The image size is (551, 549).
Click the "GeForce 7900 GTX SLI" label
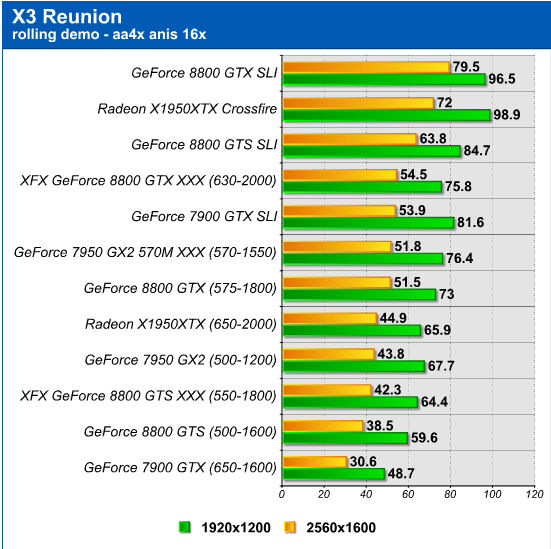[x=204, y=216]
